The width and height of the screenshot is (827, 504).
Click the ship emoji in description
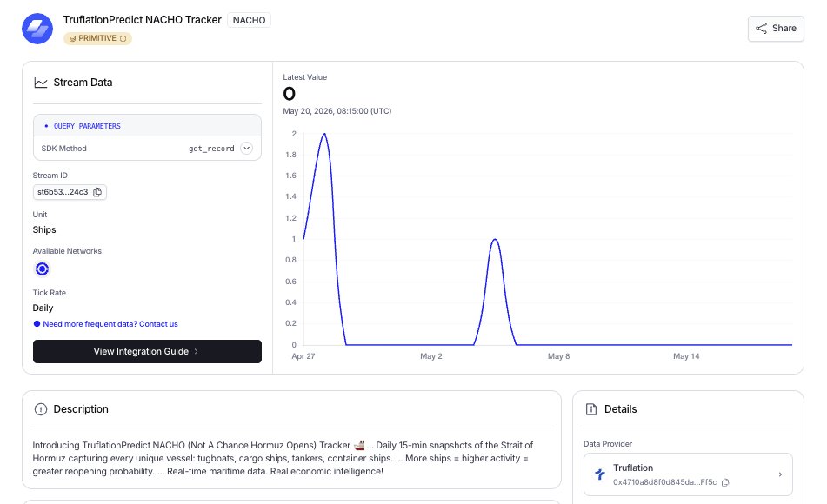[x=359, y=446]
